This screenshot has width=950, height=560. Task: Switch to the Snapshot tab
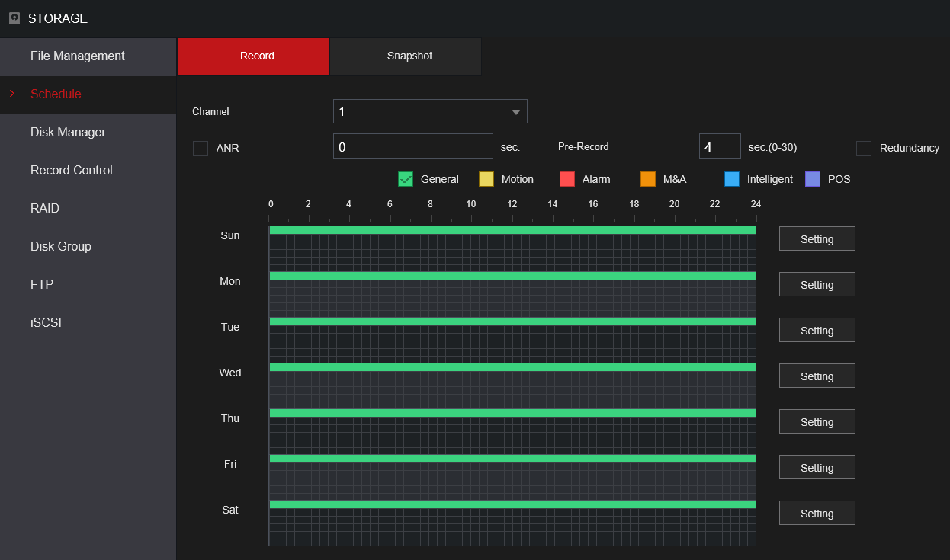tap(409, 56)
